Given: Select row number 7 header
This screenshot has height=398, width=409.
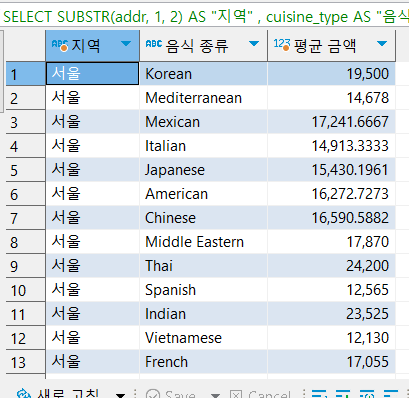Looking at the screenshot, I should point(25,218).
